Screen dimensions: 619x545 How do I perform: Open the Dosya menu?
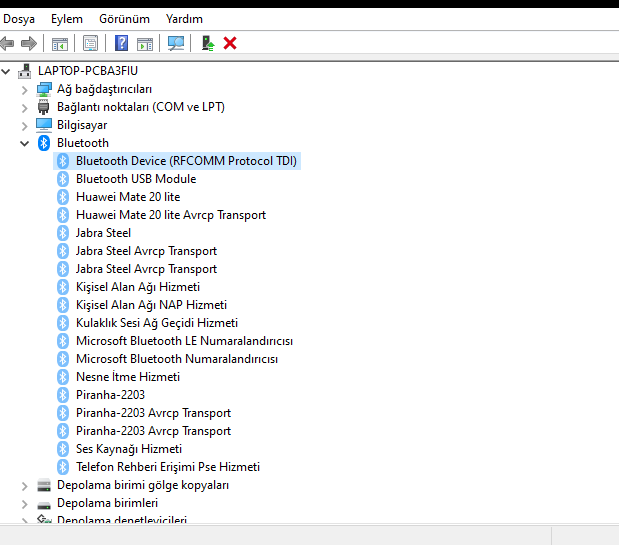coord(19,19)
